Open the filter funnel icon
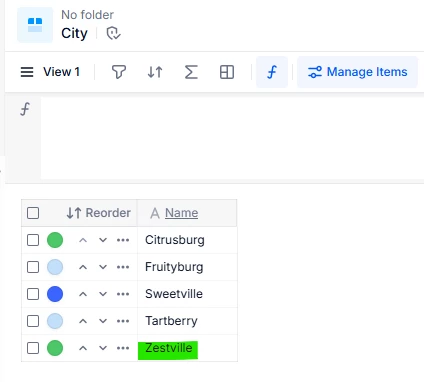The height and width of the screenshot is (382, 424). (119, 72)
